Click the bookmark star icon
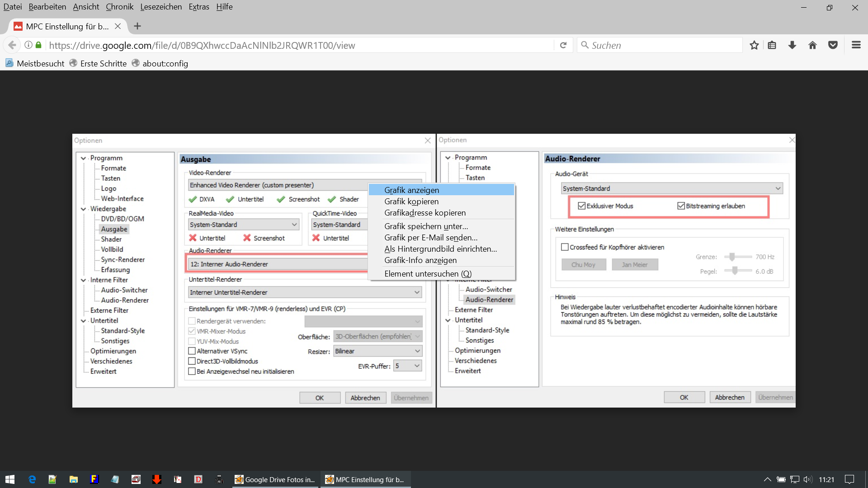The width and height of the screenshot is (868, 488). click(x=754, y=45)
